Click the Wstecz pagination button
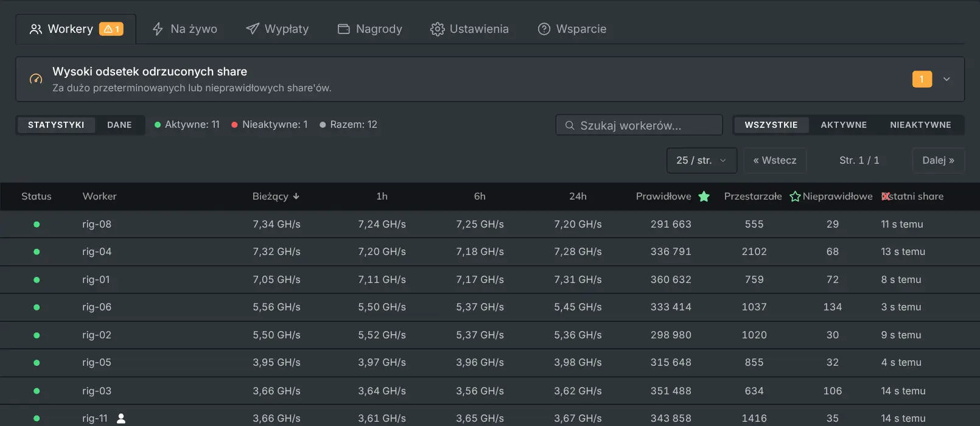The width and height of the screenshot is (980, 426). click(775, 161)
